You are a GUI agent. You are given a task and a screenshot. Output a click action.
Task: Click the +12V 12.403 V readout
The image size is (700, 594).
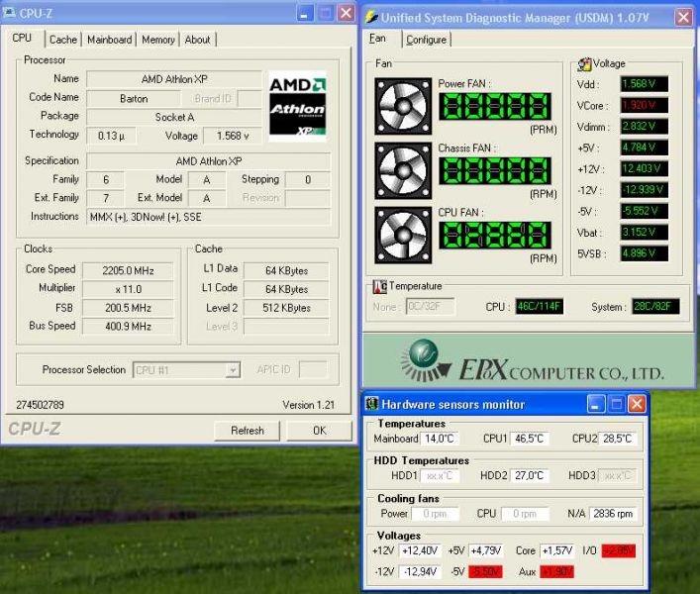[x=645, y=168]
